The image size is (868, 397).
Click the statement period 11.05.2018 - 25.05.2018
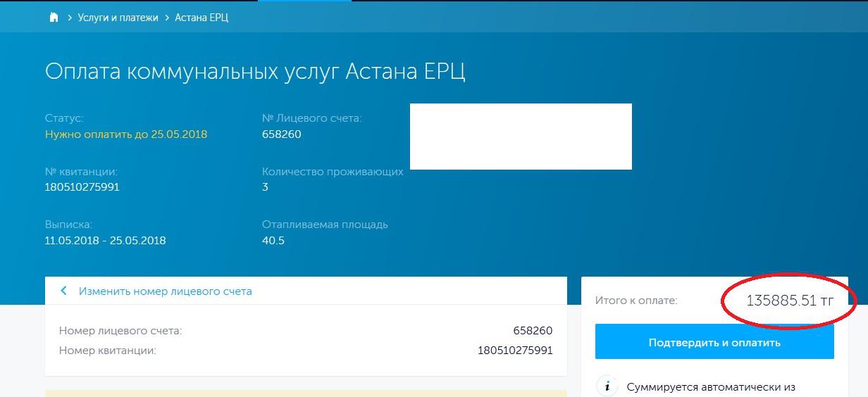[x=105, y=241]
